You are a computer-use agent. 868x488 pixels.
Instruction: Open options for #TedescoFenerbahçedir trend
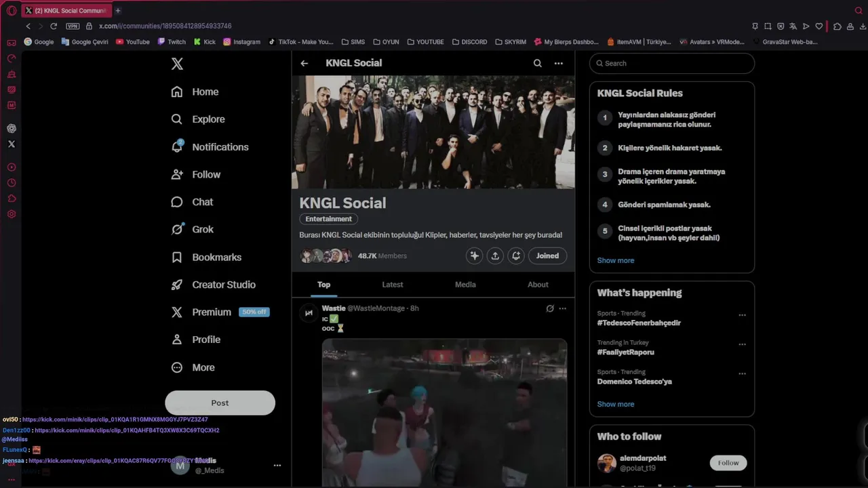(742, 315)
